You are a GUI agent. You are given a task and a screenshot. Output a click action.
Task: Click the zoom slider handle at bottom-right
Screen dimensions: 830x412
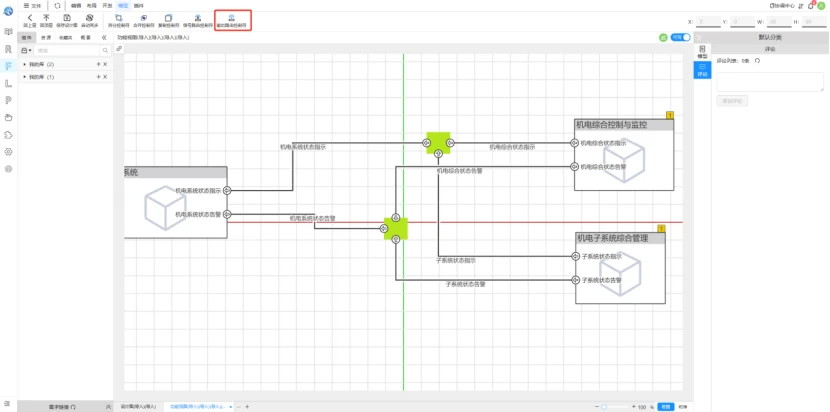(x=604, y=407)
